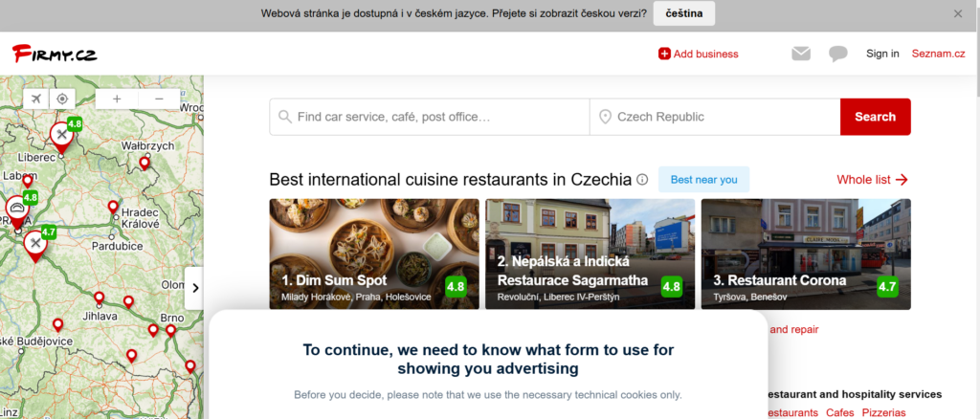Open the Whole list arrow link
980x419 pixels.
[x=872, y=180]
